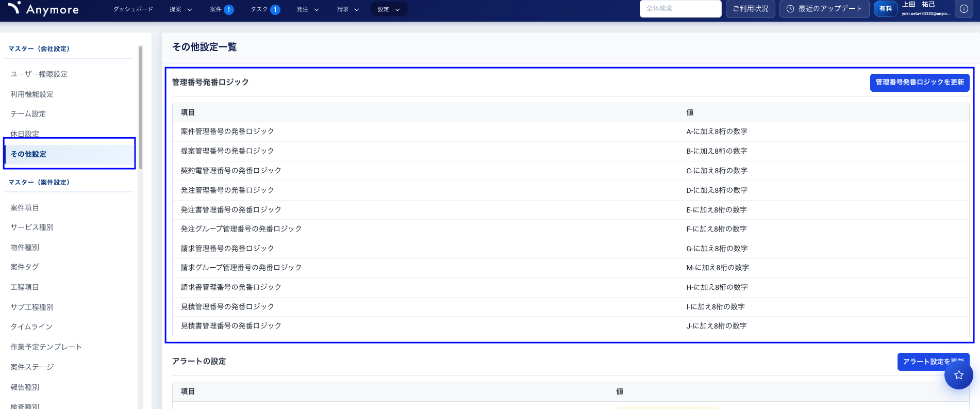Open ユーザー権限設定 in sidebar
The image size is (980, 409).
tap(39, 74)
